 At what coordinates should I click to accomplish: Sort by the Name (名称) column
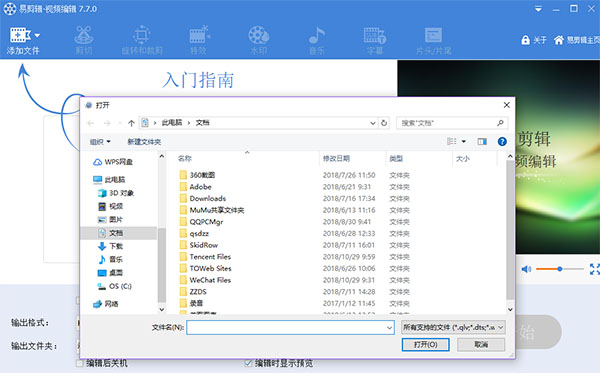(x=184, y=158)
